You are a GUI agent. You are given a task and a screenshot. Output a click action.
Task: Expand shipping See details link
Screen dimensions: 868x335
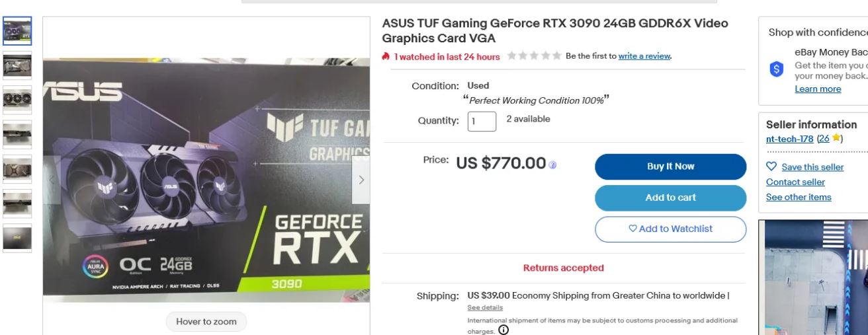[x=484, y=308]
